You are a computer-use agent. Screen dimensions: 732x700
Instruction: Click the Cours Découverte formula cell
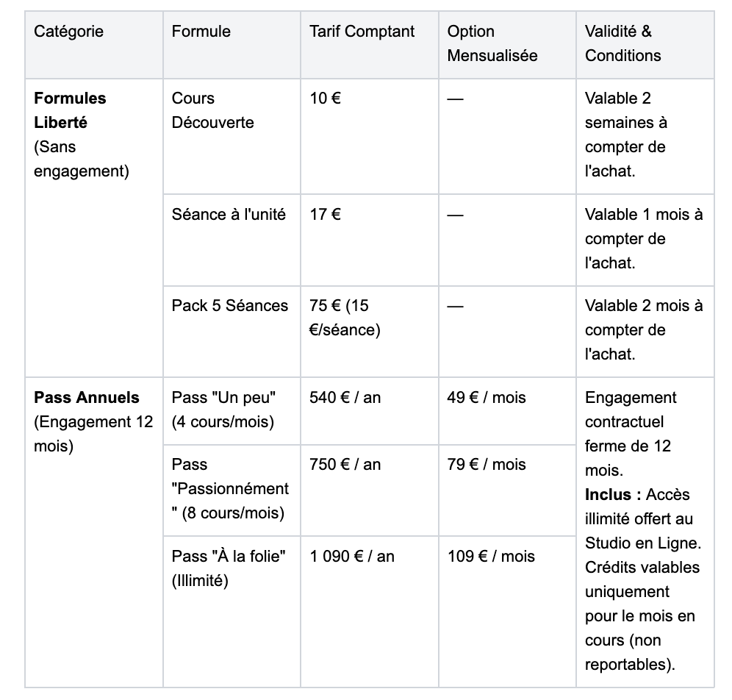(232, 136)
